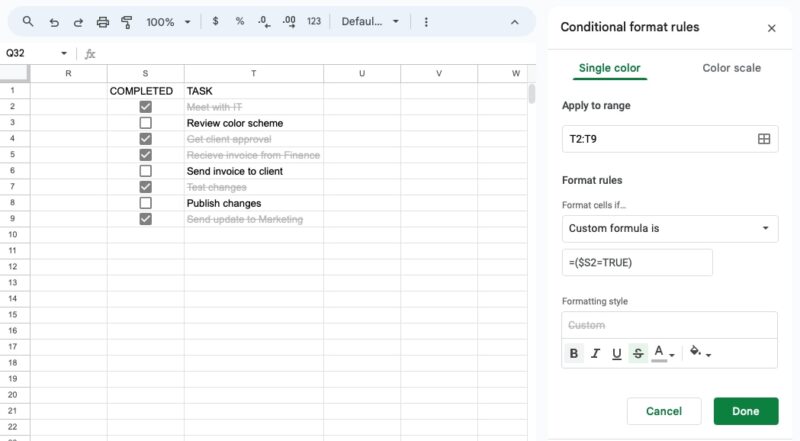Switch to the Single color tab
This screenshot has height=441, width=800.
pyautogui.click(x=609, y=68)
